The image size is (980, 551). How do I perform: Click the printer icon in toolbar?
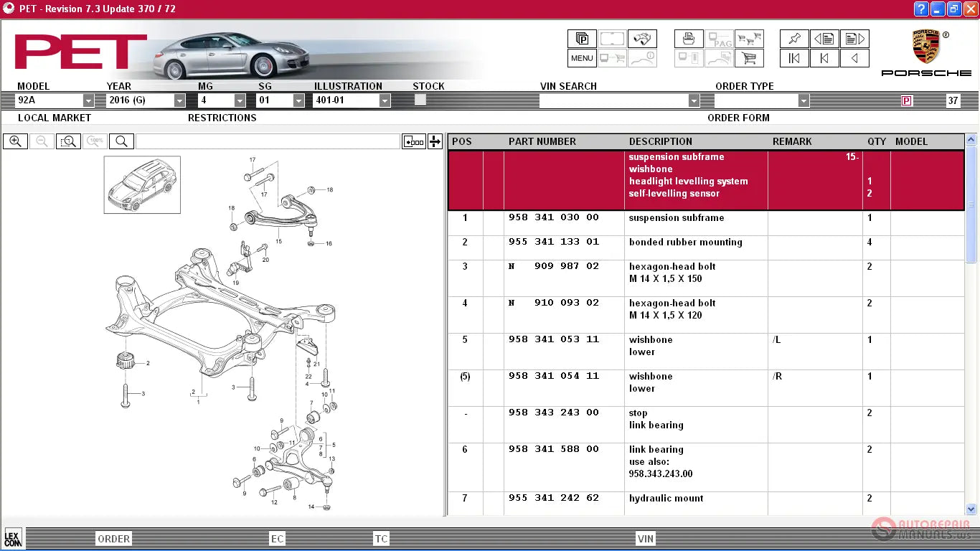point(689,39)
